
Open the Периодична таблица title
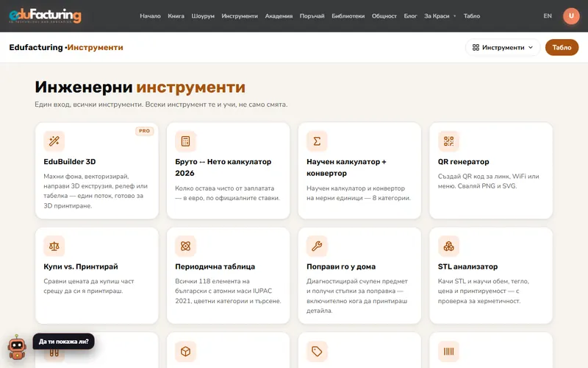point(215,266)
